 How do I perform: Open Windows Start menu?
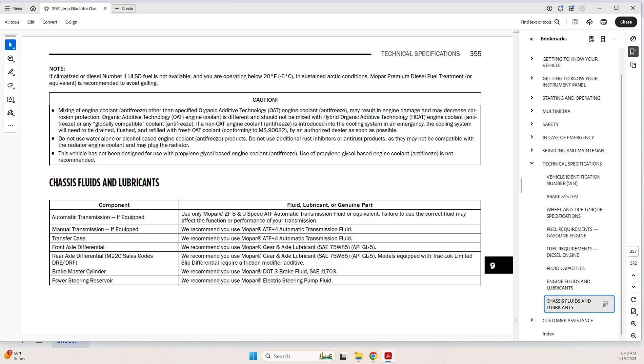(253, 356)
